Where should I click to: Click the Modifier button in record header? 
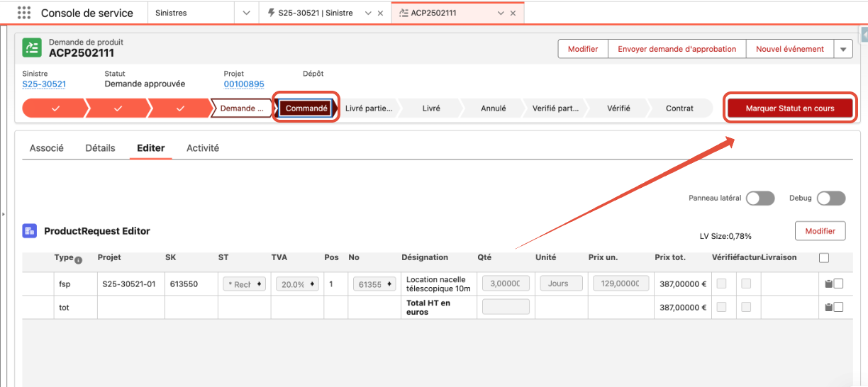tap(583, 49)
